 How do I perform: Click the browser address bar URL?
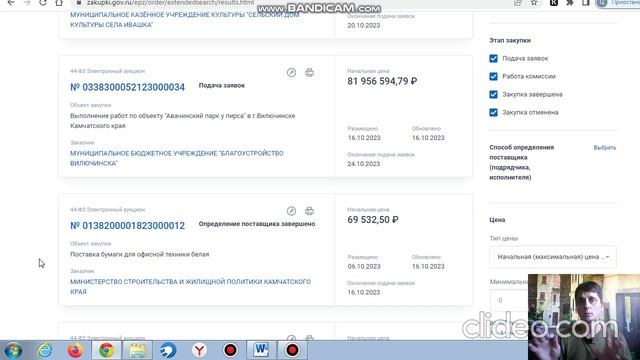point(170,3)
